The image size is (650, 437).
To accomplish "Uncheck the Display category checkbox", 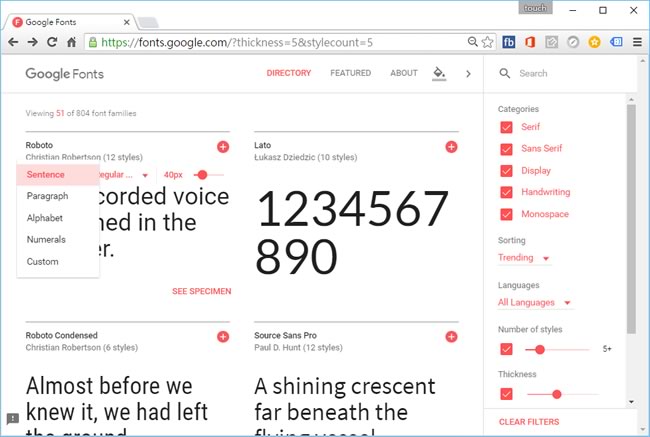I will [506, 171].
